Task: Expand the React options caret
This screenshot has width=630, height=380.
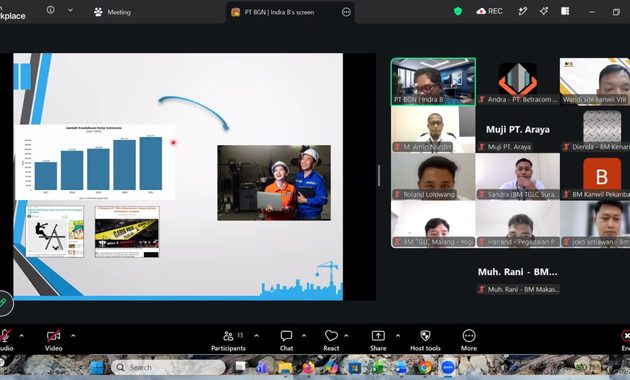Action: coord(346,335)
